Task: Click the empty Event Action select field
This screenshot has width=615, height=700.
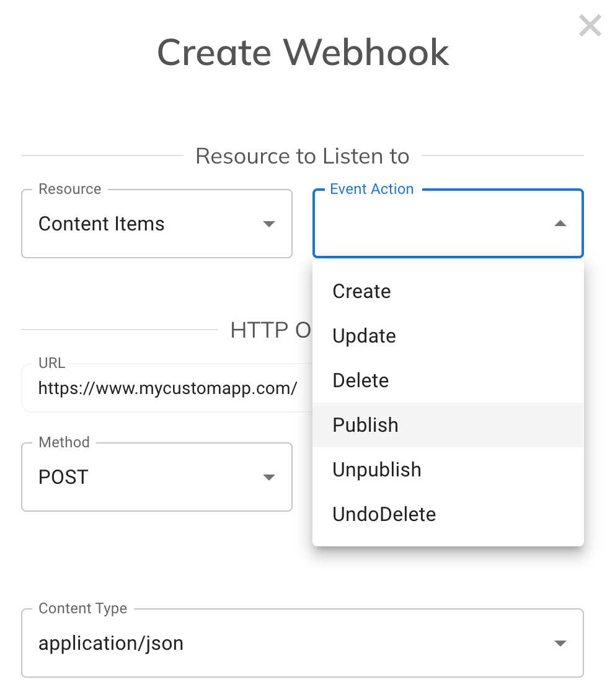Action: pos(434,224)
